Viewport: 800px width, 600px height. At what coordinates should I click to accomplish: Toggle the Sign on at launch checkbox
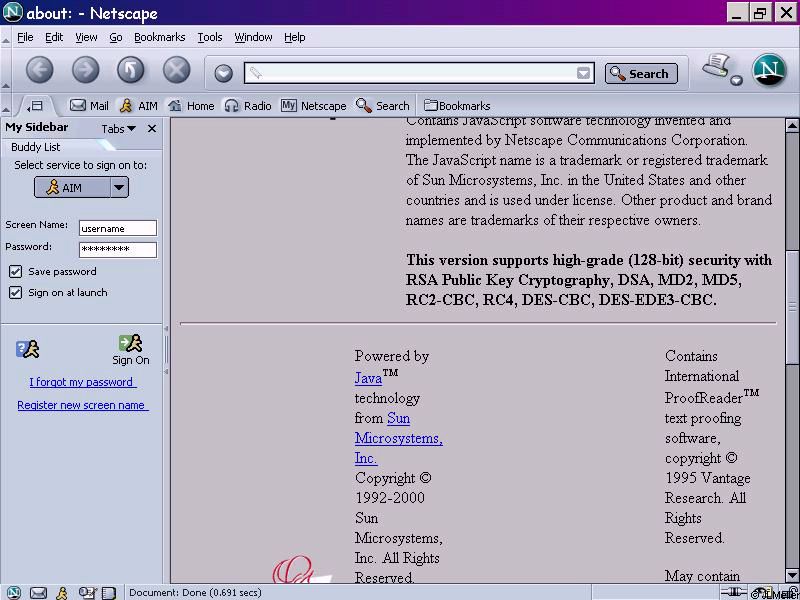tap(15, 292)
